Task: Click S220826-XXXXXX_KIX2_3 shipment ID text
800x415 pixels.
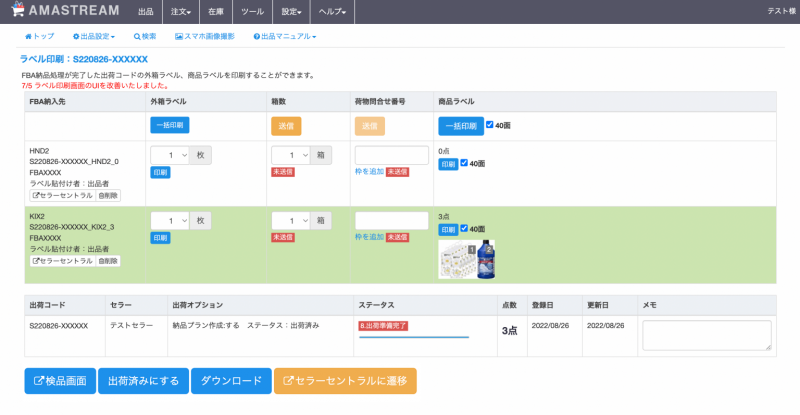Action: (x=72, y=227)
